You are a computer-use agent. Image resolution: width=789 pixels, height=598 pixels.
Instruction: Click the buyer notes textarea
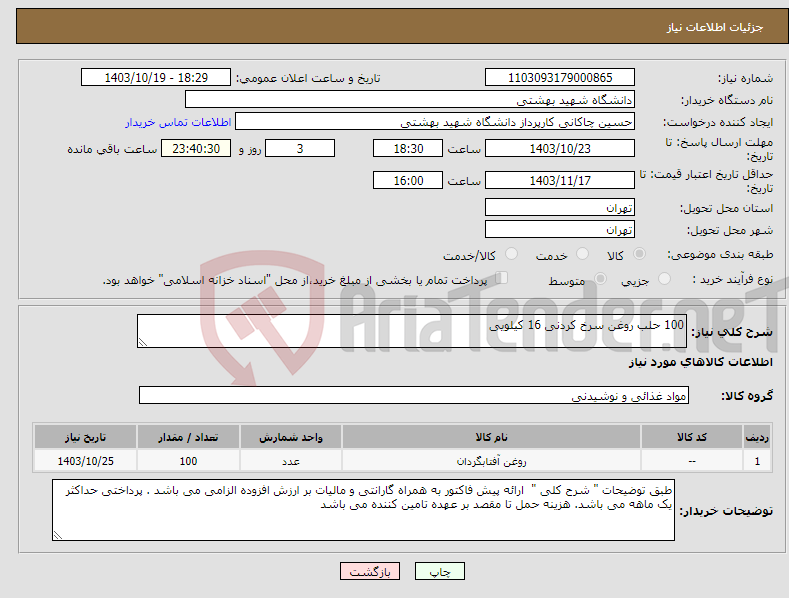363,510
